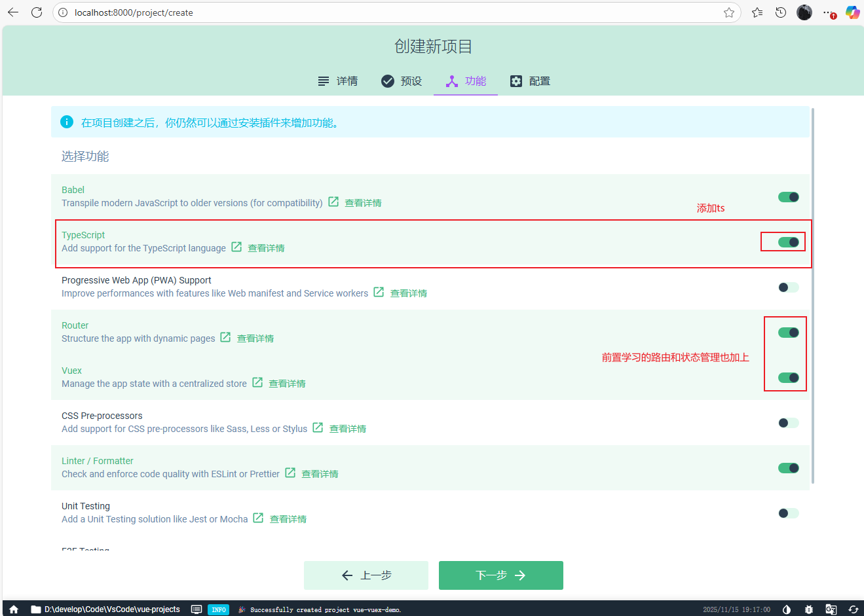Click the INFO log badge

(219, 609)
